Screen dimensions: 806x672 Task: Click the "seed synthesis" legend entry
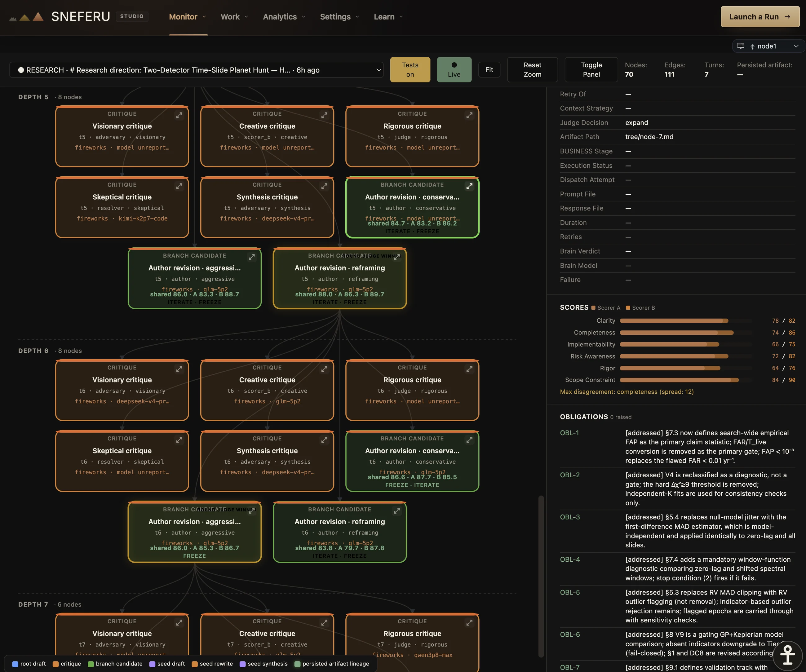(x=264, y=664)
